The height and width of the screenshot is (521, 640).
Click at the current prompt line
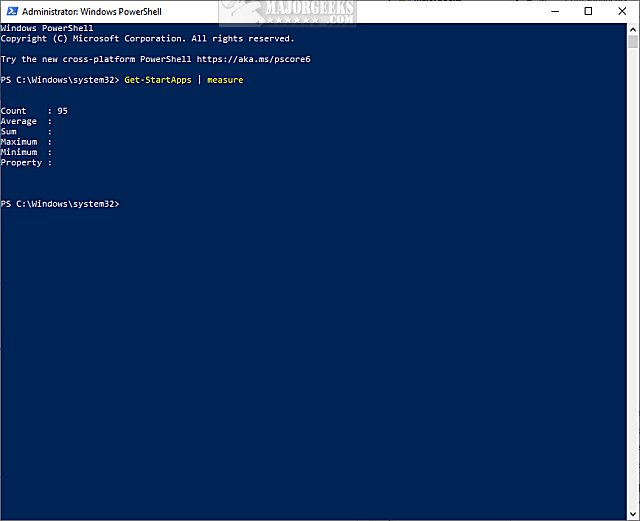(x=60, y=204)
